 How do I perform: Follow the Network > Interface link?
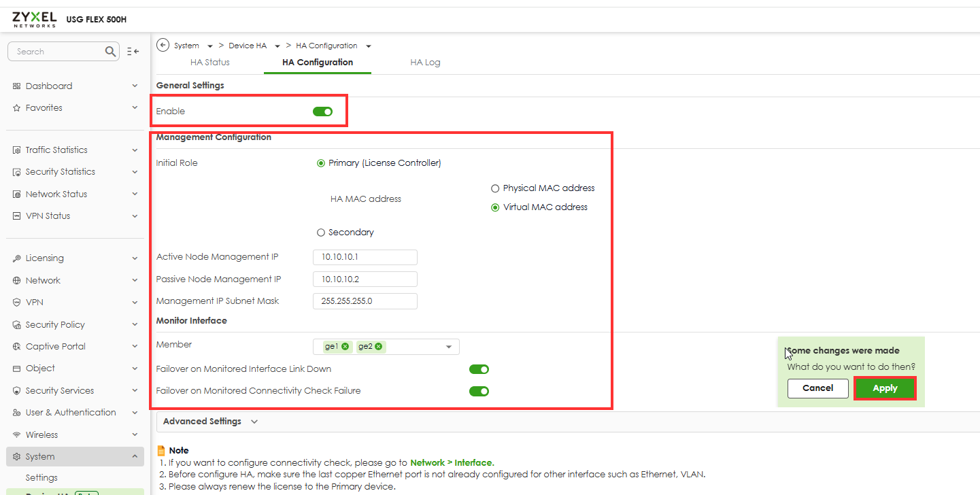452,462
